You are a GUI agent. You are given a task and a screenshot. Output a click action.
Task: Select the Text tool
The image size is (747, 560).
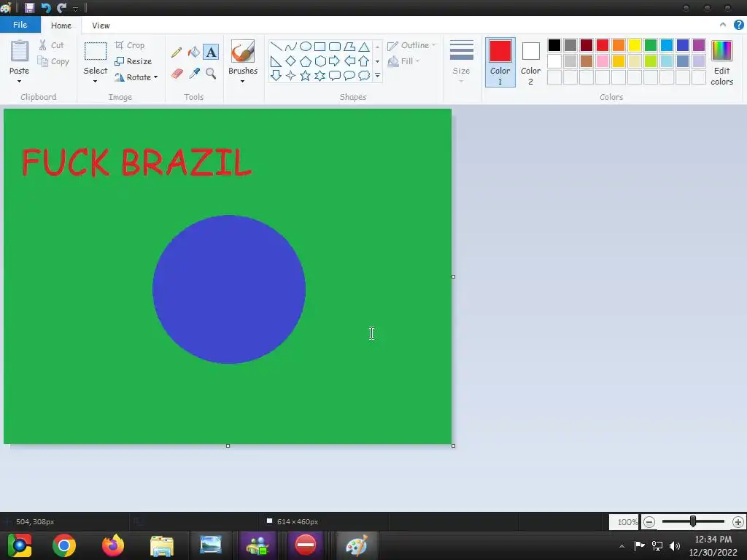coord(211,52)
